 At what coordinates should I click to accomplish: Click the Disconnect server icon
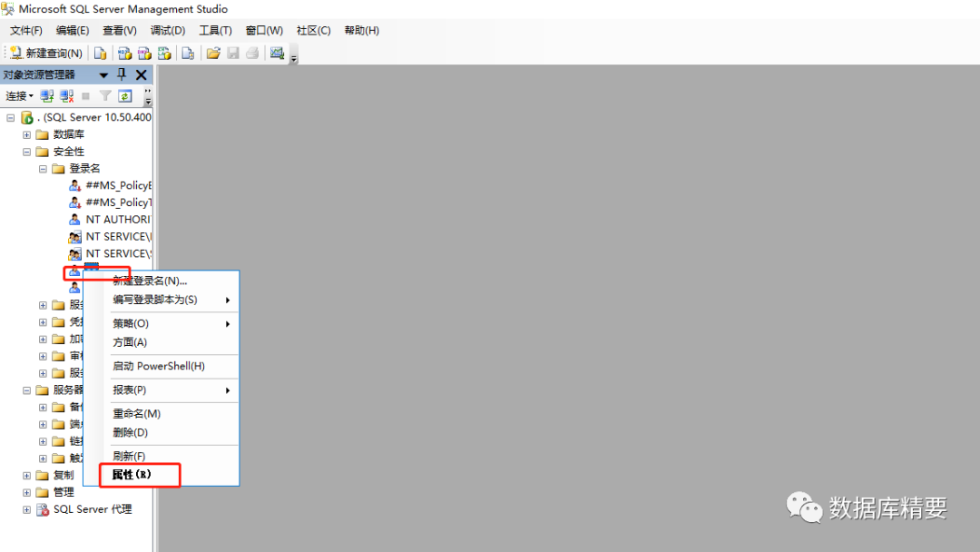pyautogui.click(x=66, y=95)
